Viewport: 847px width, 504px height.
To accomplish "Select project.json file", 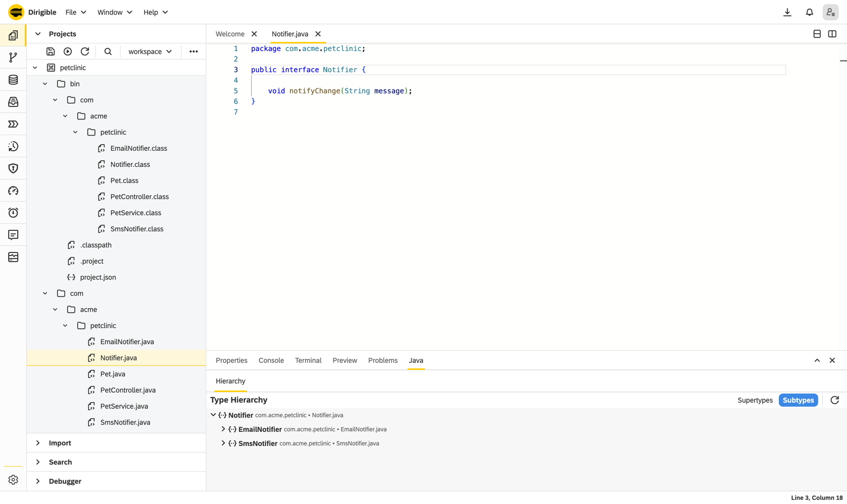I will 116,277.
